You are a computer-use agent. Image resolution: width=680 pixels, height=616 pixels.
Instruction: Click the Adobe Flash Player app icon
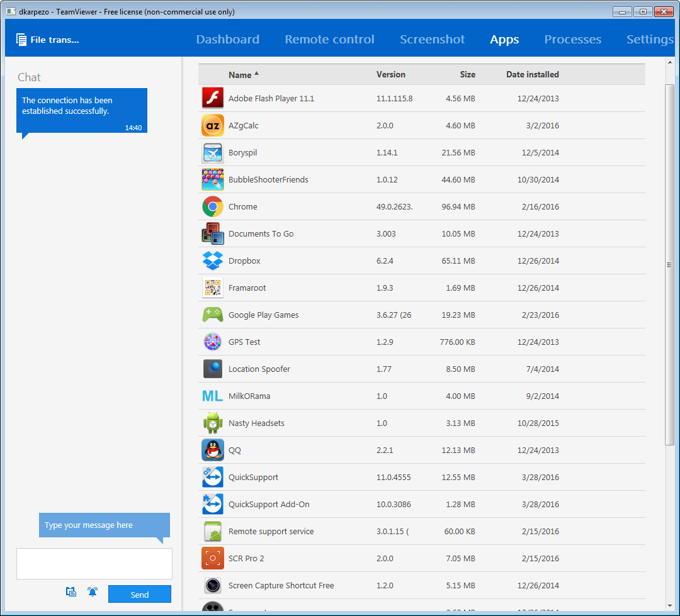(213, 98)
